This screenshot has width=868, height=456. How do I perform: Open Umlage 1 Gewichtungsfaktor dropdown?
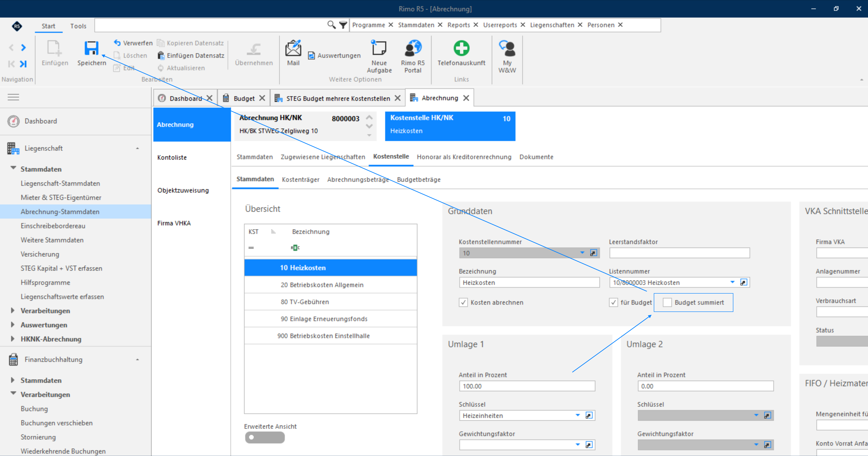pos(578,444)
